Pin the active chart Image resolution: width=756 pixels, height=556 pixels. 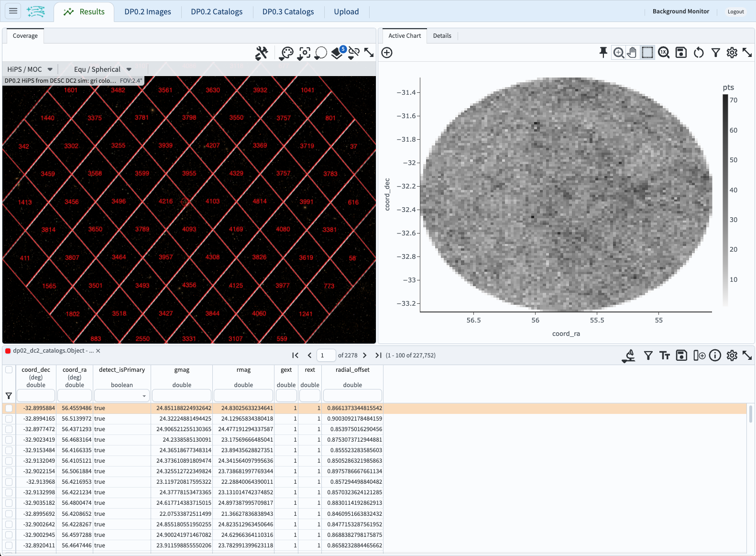603,53
